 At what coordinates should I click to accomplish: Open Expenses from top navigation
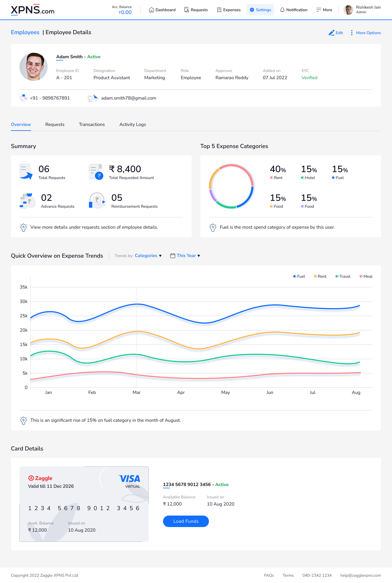(229, 10)
